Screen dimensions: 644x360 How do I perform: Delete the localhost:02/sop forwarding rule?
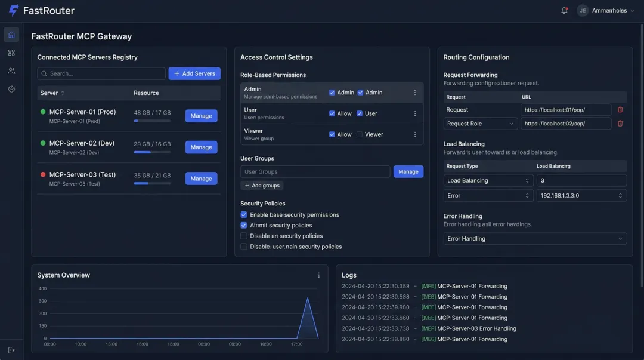pyautogui.click(x=620, y=124)
